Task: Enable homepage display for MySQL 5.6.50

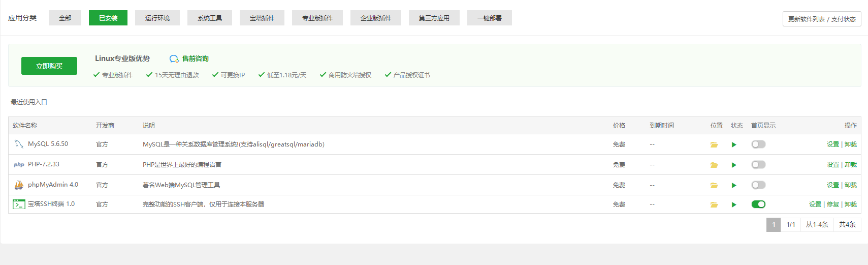Action: pos(758,144)
